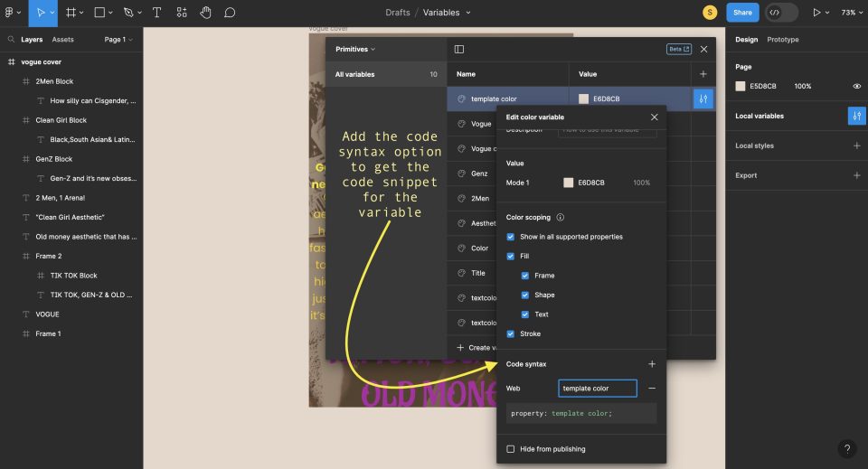Click Create variable button
This screenshot has height=469, width=868.
coord(476,347)
